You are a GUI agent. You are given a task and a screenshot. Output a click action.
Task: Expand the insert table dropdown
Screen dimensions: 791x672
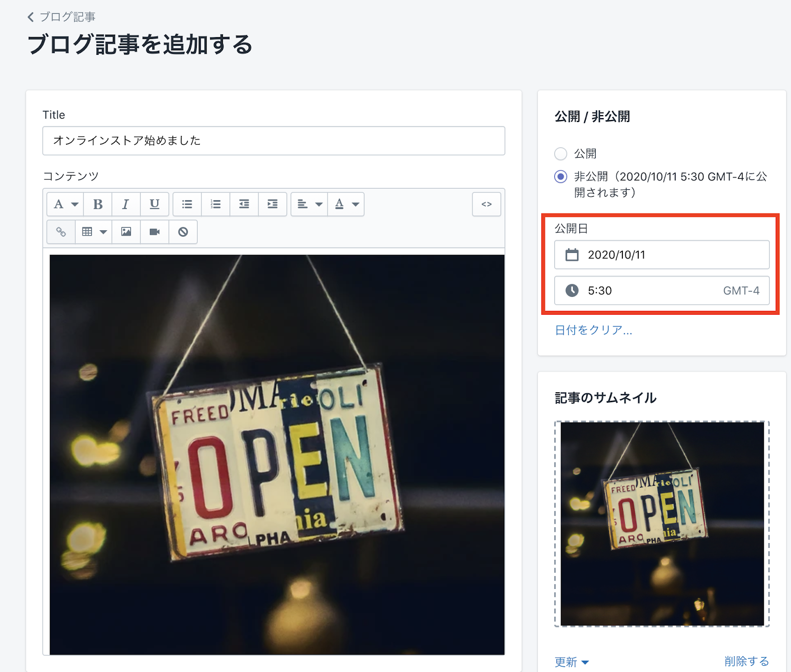click(x=93, y=232)
